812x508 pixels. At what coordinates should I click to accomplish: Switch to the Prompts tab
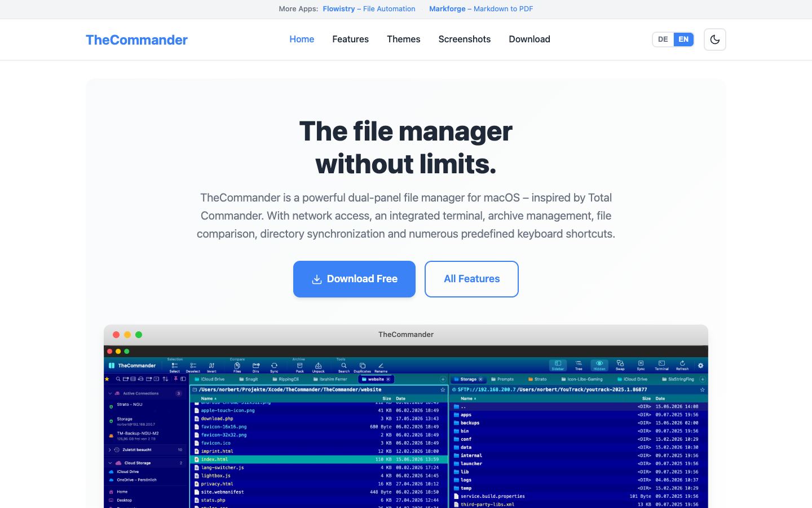pyautogui.click(x=502, y=379)
